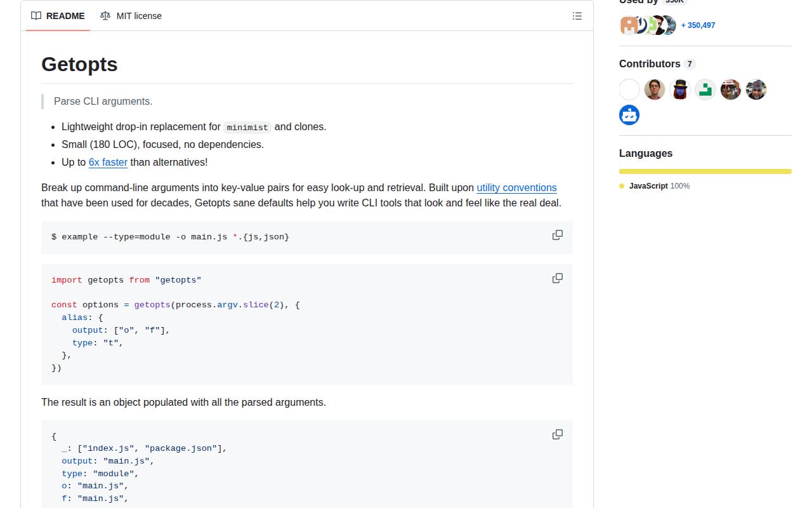Screen dimensions: 812x508
Task: Open the brown-haired contributor avatar
Action: pos(655,90)
